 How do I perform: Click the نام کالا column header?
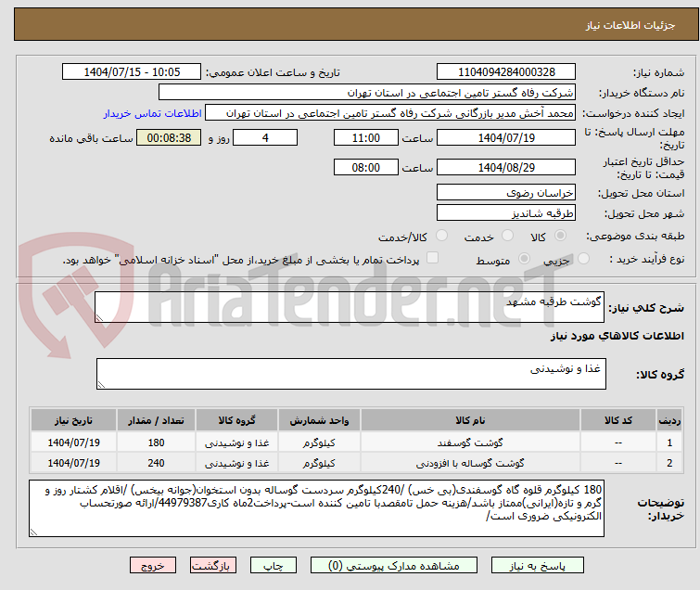coord(470,420)
